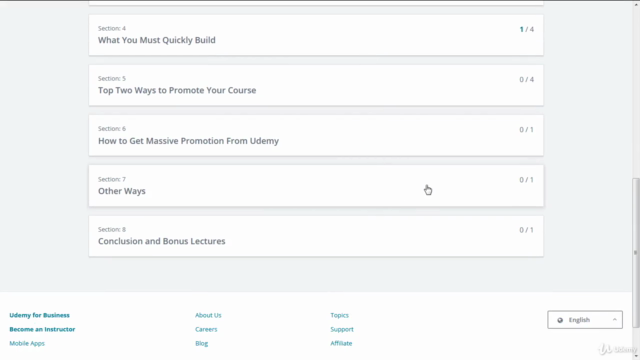Expand Section 6 How to Get Massive Promotion From Udemy

(316, 136)
